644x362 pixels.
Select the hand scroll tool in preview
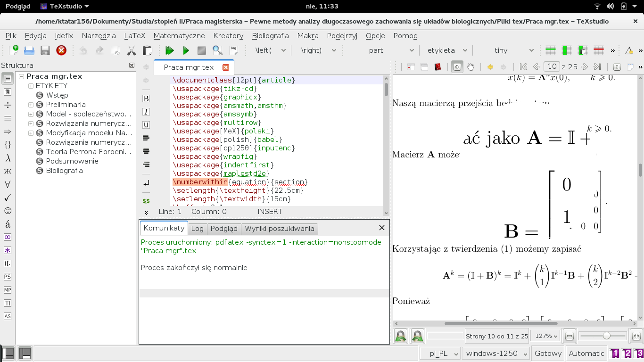(x=471, y=67)
